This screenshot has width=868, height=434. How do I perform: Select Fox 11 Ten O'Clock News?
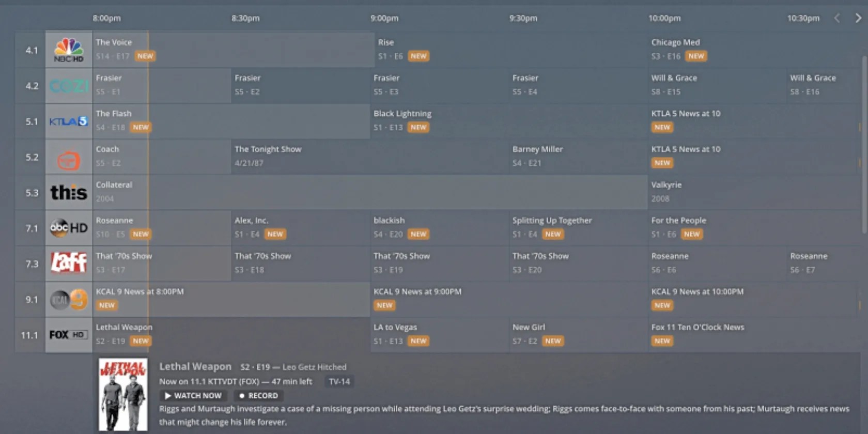click(x=755, y=335)
